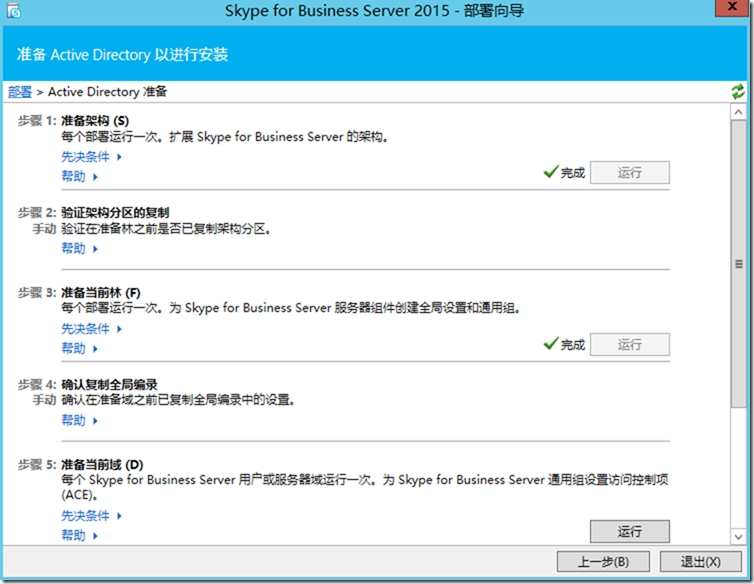Image resolution: width=754 pixels, height=584 pixels.
Task: Open the 部署 breadcrumb link
Action: coord(20,91)
